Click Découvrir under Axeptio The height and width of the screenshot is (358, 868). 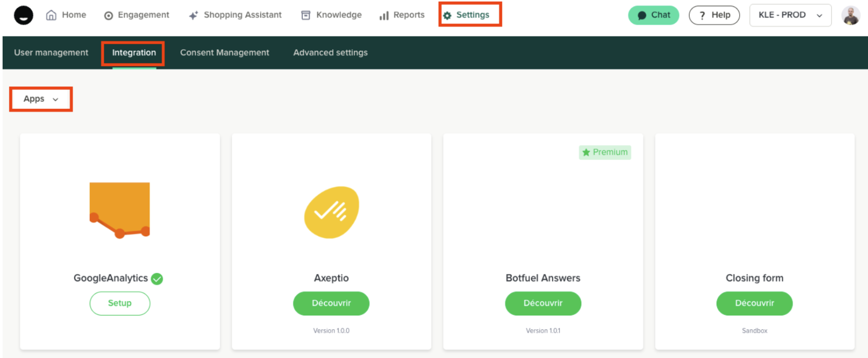click(x=331, y=303)
